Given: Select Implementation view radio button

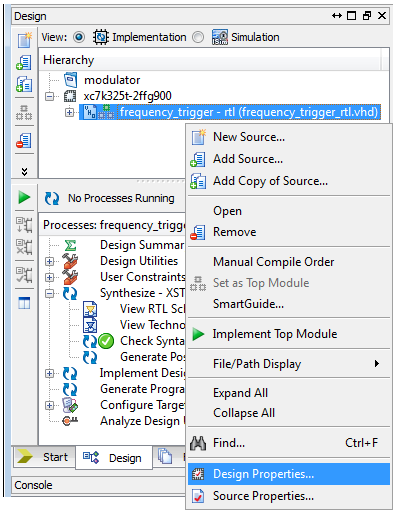Looking at the screenshot, I should coord(79,37).
